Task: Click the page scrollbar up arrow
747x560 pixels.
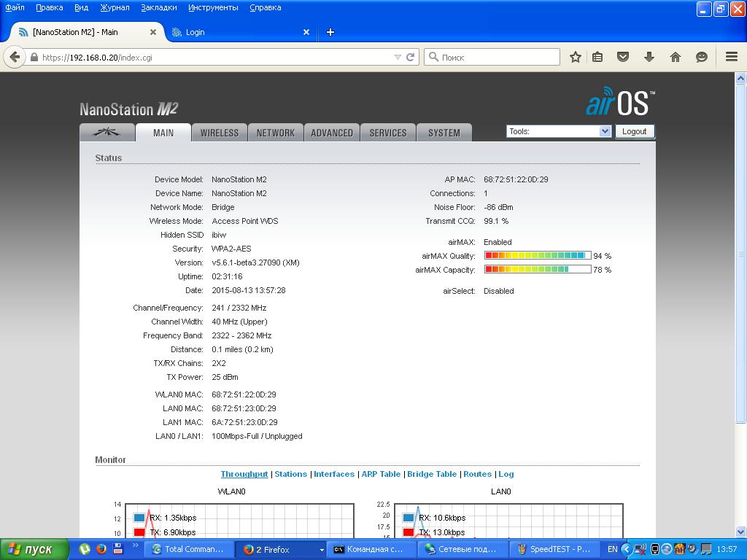Action: click(x=740, y=79)
